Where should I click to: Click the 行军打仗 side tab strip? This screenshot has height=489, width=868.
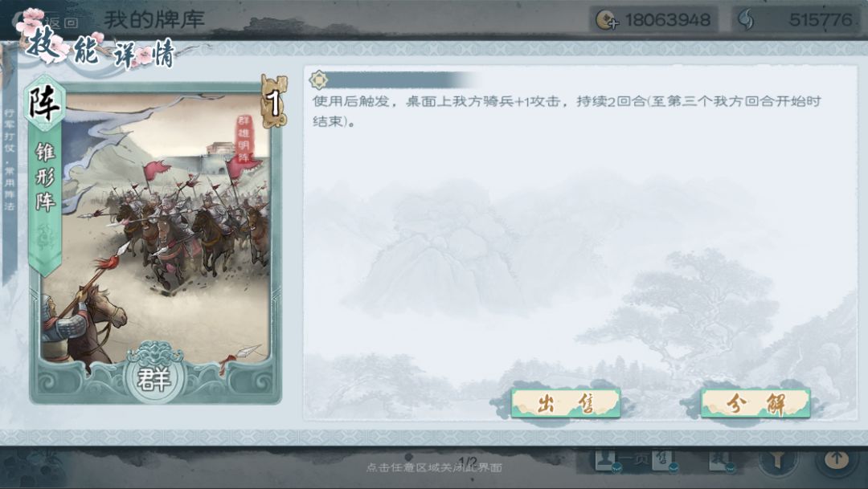click(9, 159)
